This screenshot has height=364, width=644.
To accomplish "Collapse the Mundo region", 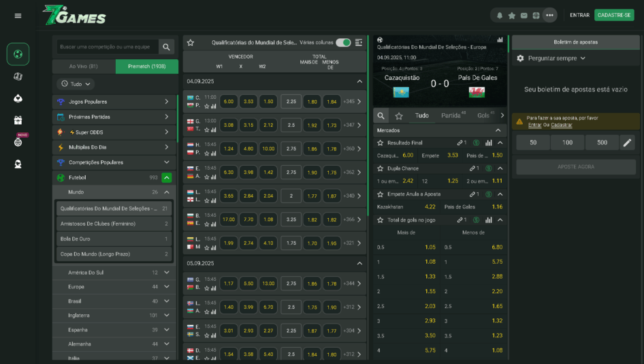I will coord(167,192).
